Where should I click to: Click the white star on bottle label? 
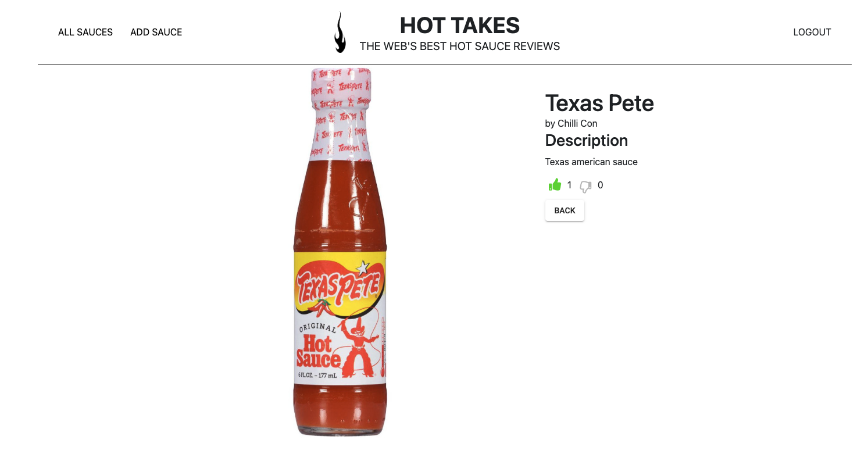pos(363,268)
